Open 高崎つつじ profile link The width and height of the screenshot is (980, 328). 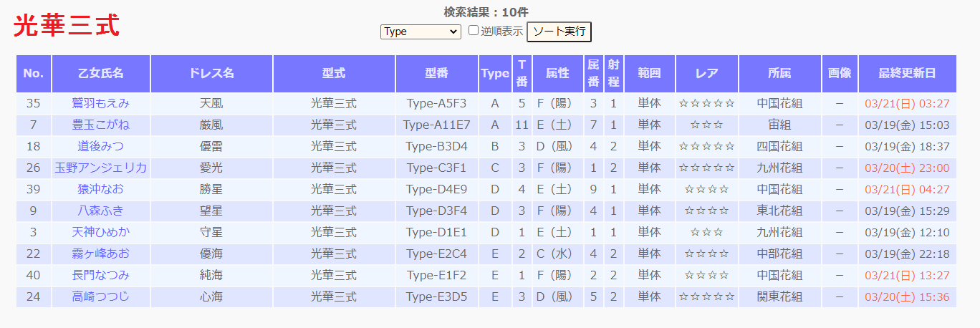coord(100,296)
